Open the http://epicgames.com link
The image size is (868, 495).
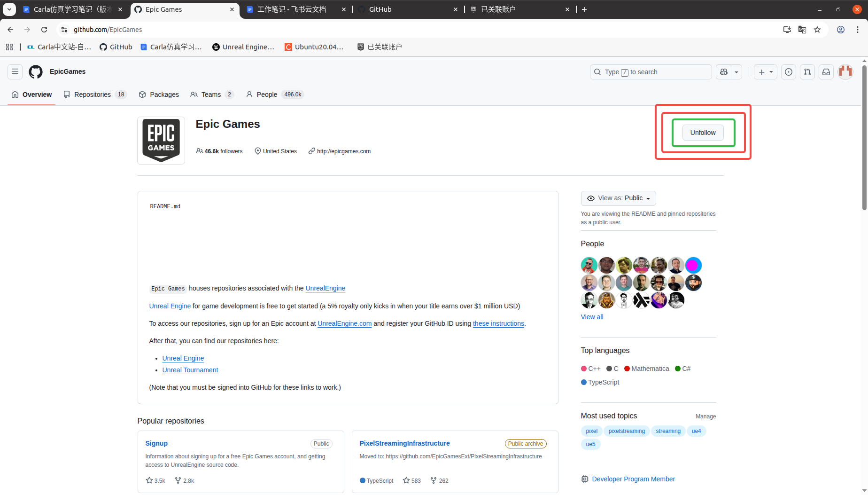point(344,151)
